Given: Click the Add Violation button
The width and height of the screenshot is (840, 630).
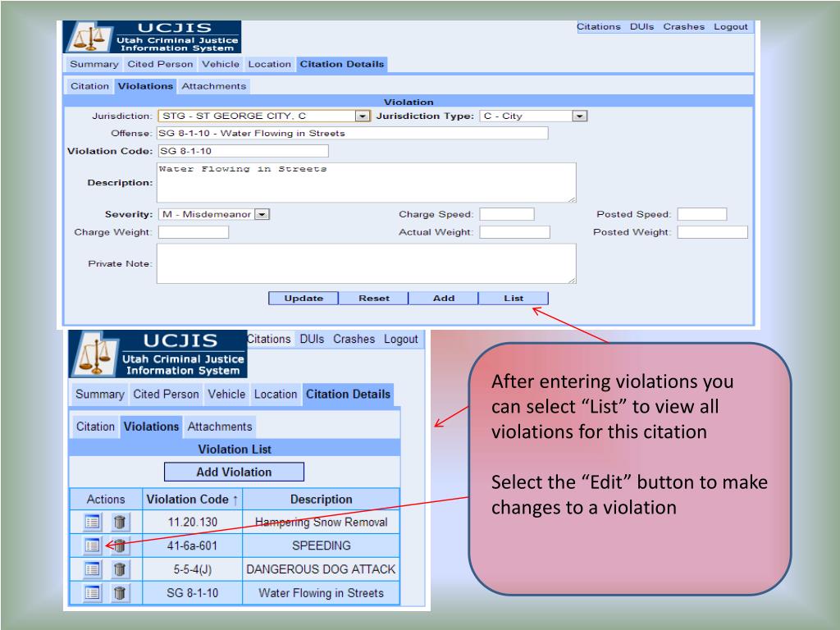Looking at the screenshot, I should [x=234, y=472].
